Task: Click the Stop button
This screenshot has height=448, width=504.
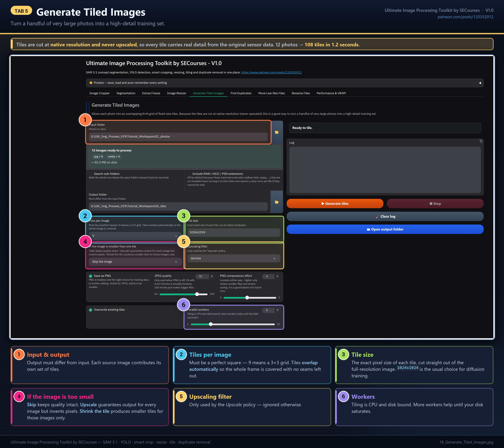Action: (435, 204)
